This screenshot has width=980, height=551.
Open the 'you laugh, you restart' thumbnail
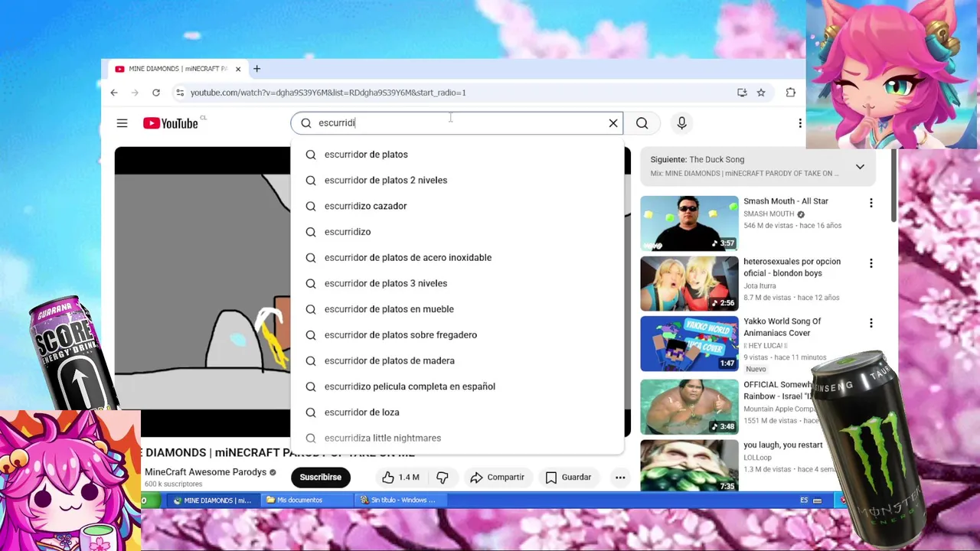[689, 466]
